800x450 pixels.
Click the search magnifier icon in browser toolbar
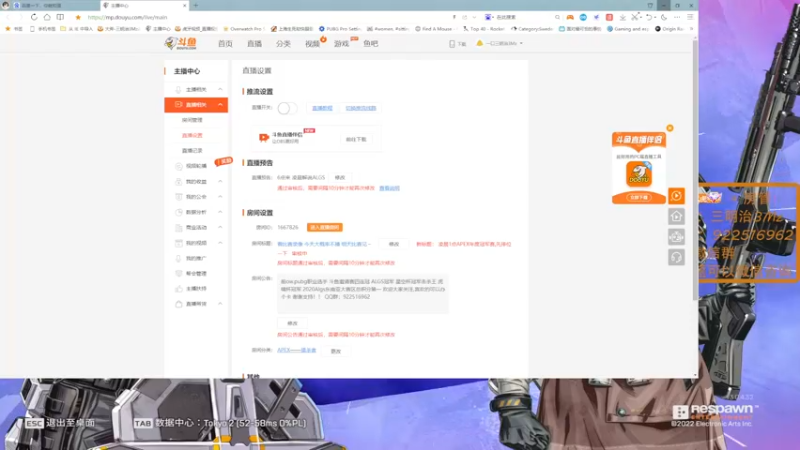(x=557, y=17)
